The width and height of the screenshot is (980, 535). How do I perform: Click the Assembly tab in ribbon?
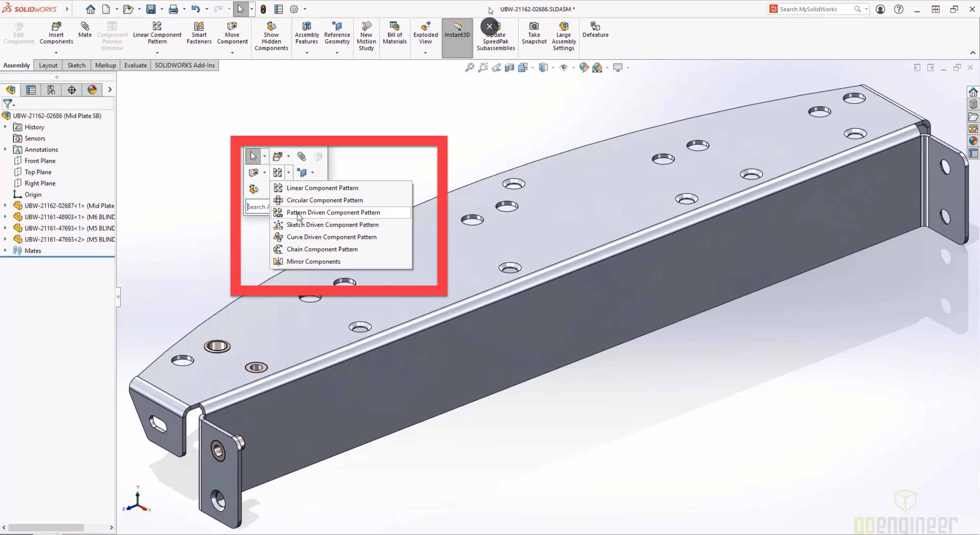click(x=16, y=64)
